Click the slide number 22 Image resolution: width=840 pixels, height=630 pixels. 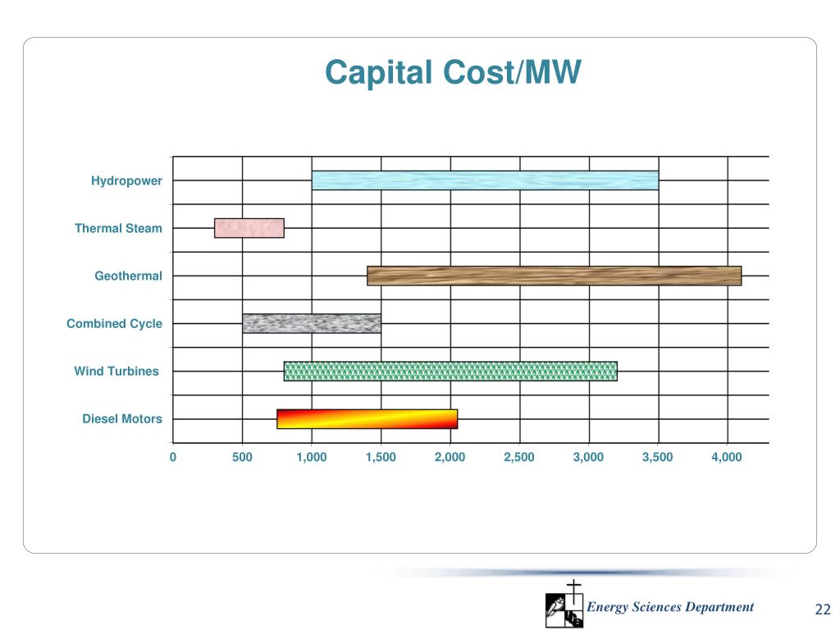click(822, 609)
